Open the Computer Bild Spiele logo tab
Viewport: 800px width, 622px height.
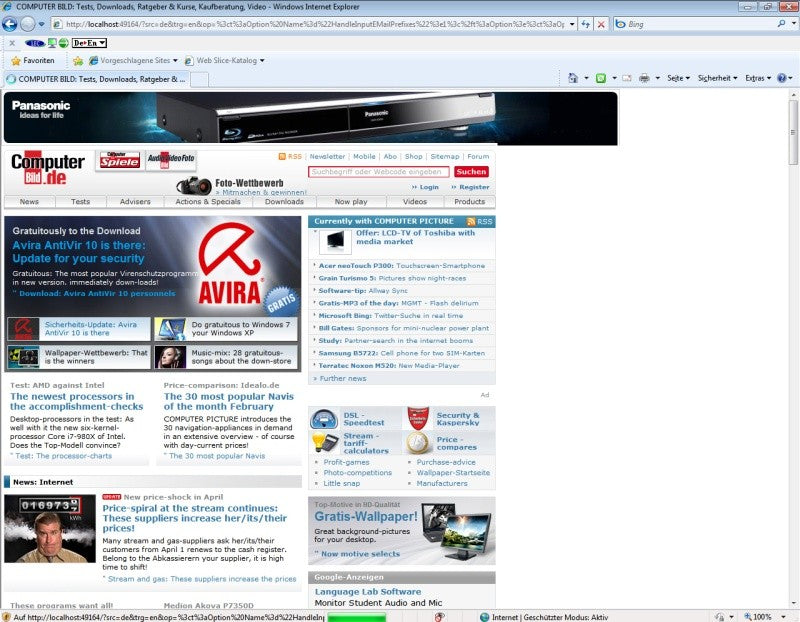coord(119,160)
